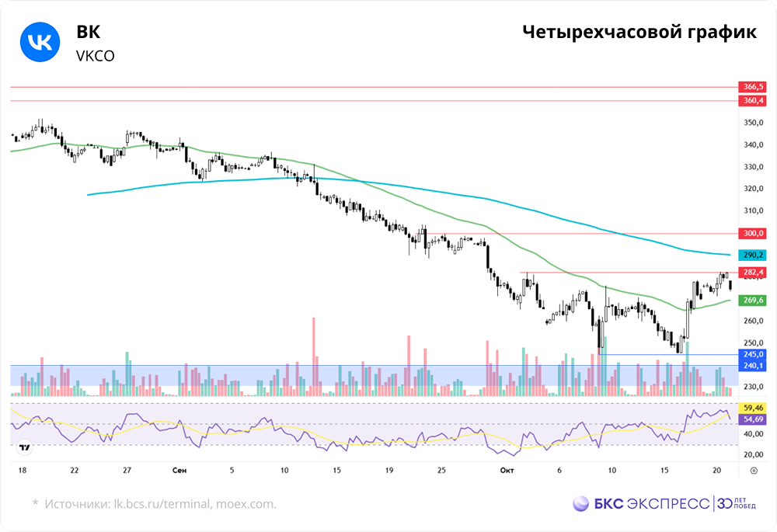The width and height of the screenshot is (777, 532).
Task: Click the blue 245,0 support price tag
Action: pos(752,353)
